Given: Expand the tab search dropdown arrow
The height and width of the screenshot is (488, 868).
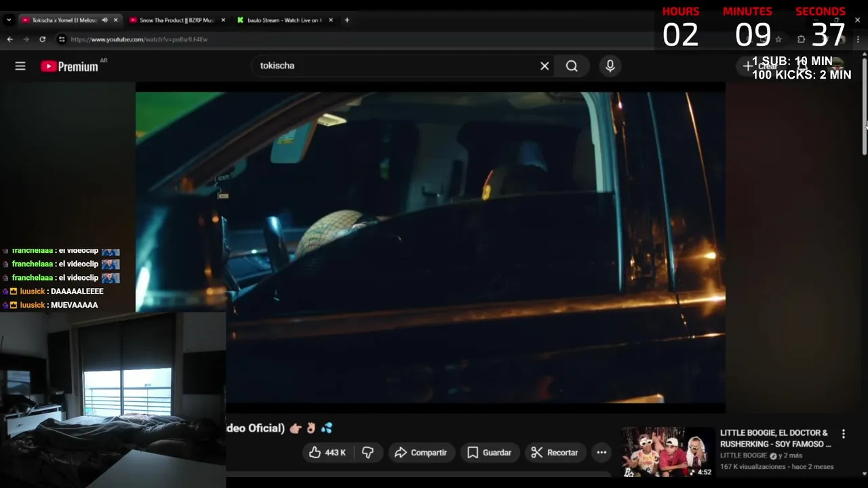Looking at the screenshot, I should pos(9,20).
